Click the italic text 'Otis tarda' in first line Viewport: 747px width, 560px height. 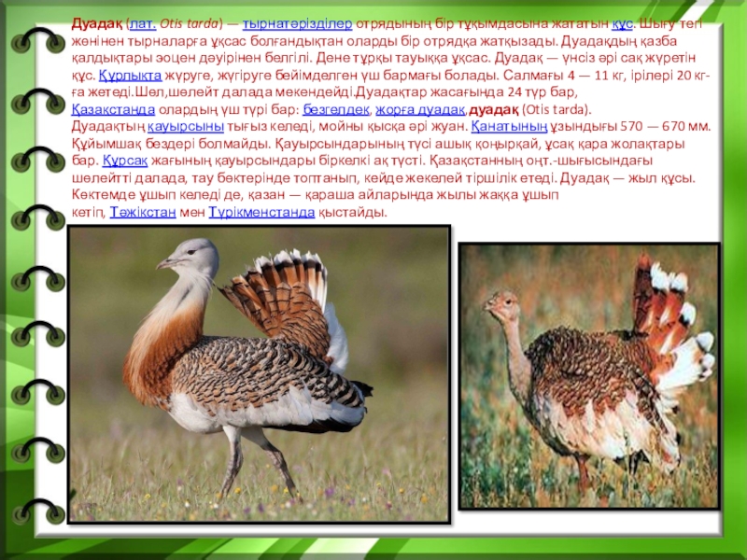pyautogui.click(x=190, y=24)
